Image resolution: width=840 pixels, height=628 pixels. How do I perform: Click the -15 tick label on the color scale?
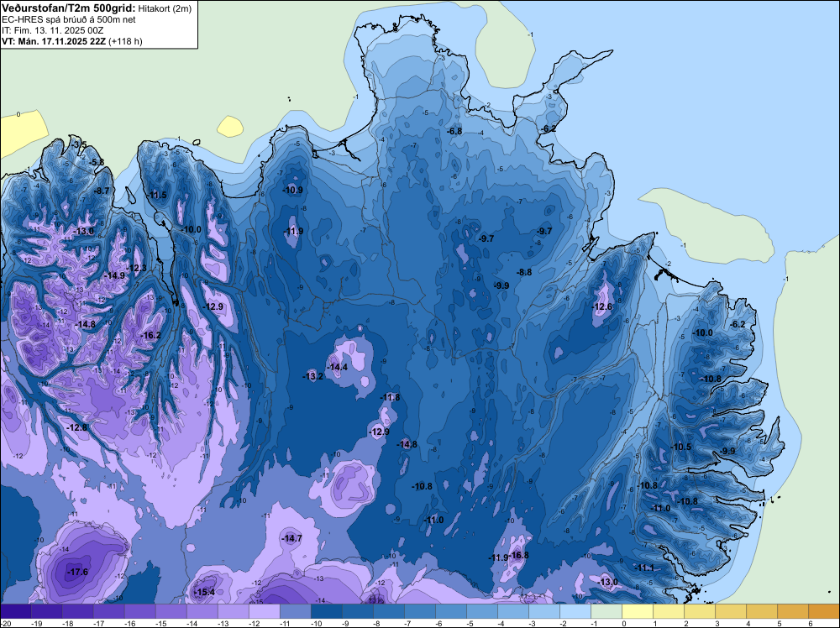pos(160,624)
